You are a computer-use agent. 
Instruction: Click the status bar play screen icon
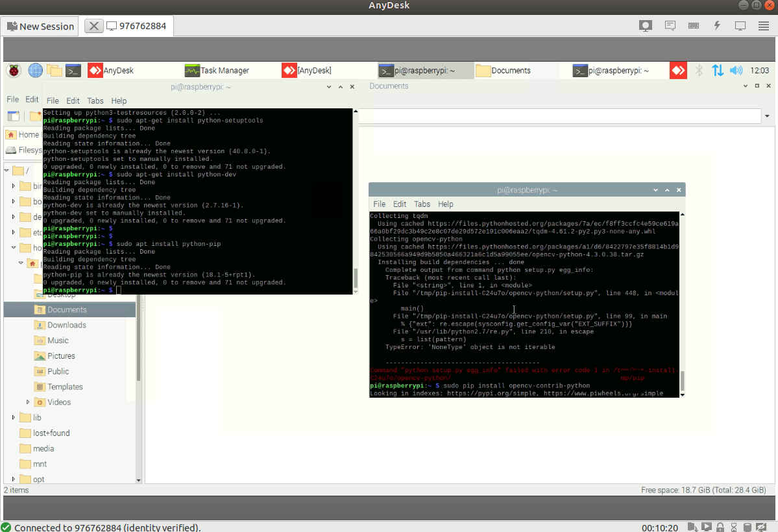(x=707, y=527)
